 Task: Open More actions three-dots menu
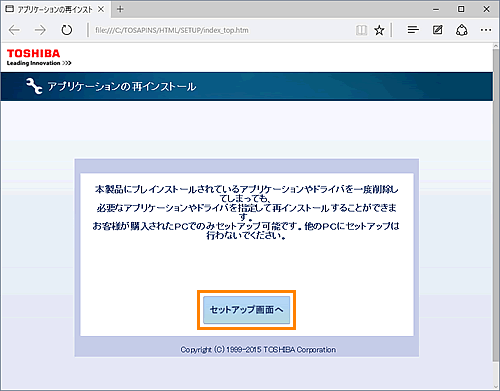[486, 30]
